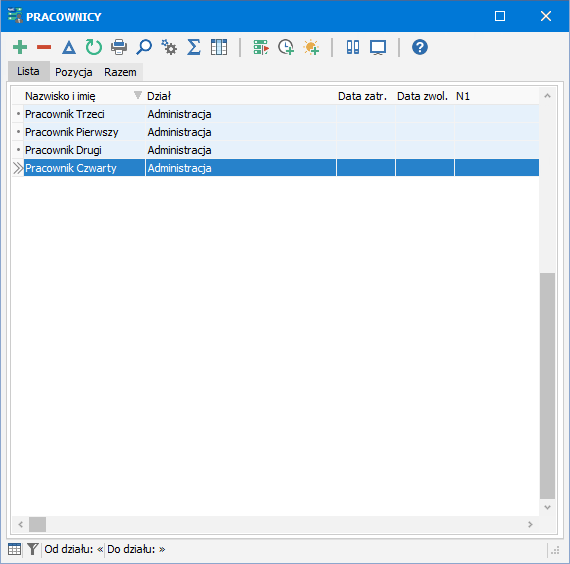Refresh the list with the green arrow
This screenshot has width=570, height=564.
[x=94, y=47]
